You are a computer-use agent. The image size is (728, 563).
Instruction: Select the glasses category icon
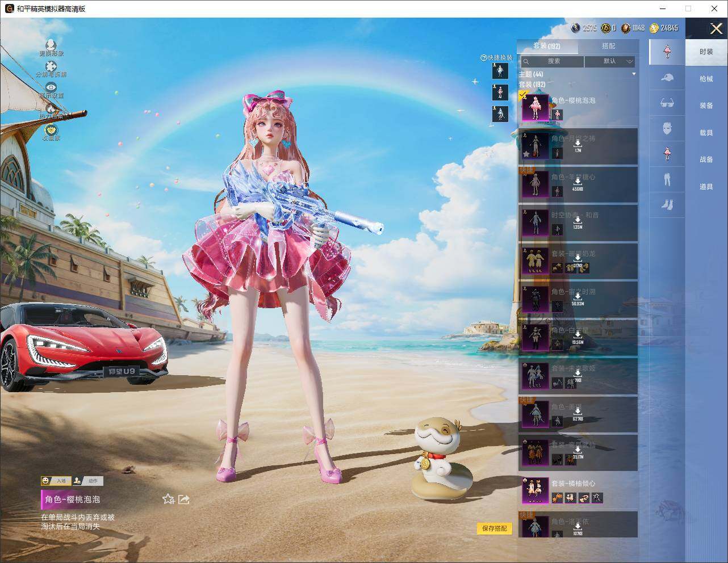pos(667,103)
